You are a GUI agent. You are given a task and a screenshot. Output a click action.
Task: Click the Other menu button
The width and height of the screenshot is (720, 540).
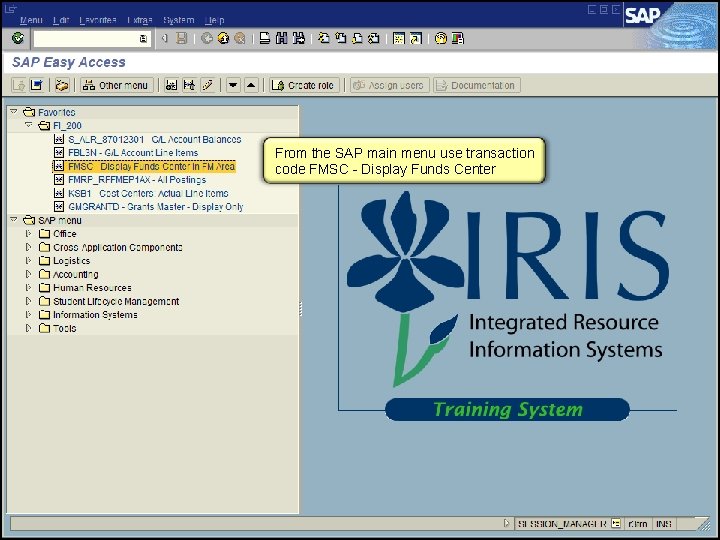(117, 85)
